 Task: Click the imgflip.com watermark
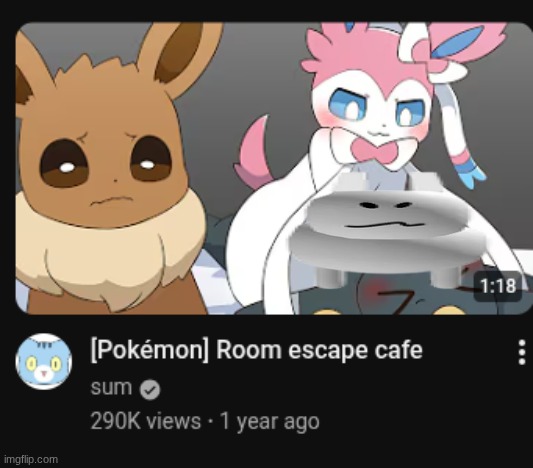pos(31,460)
